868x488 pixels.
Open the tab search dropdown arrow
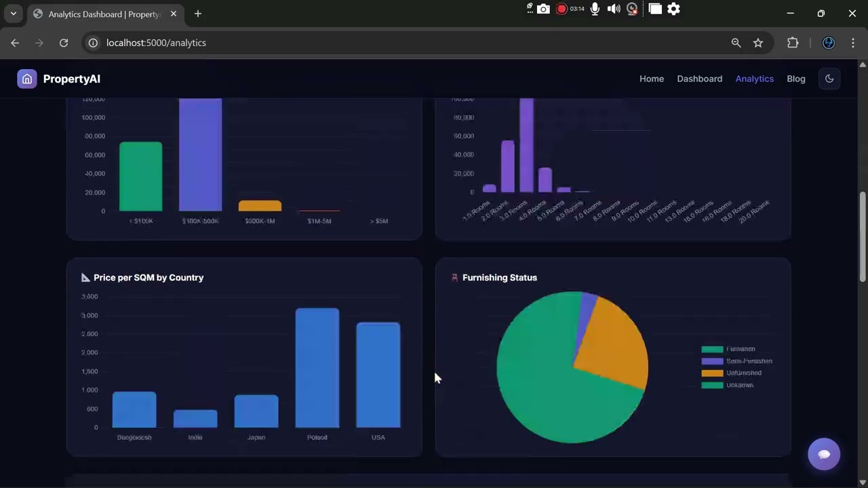(x=13, y=14)
